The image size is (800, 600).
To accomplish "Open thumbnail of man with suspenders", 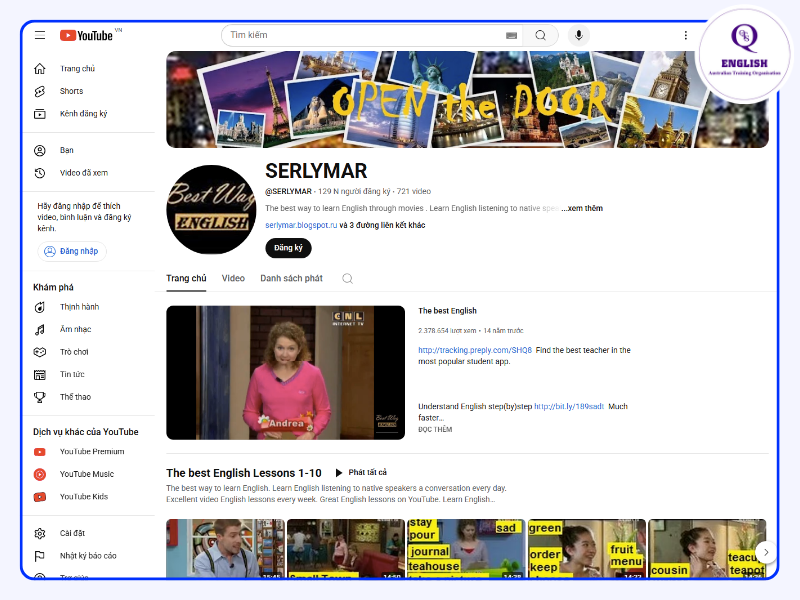I will tap(226, 548).
